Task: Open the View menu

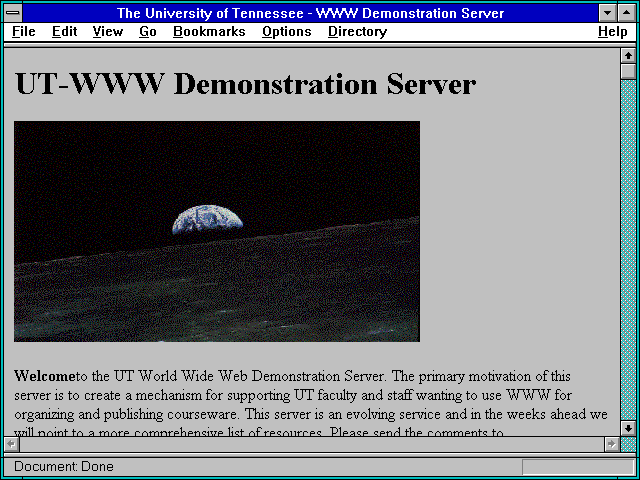Action: [x=107, y=32]
